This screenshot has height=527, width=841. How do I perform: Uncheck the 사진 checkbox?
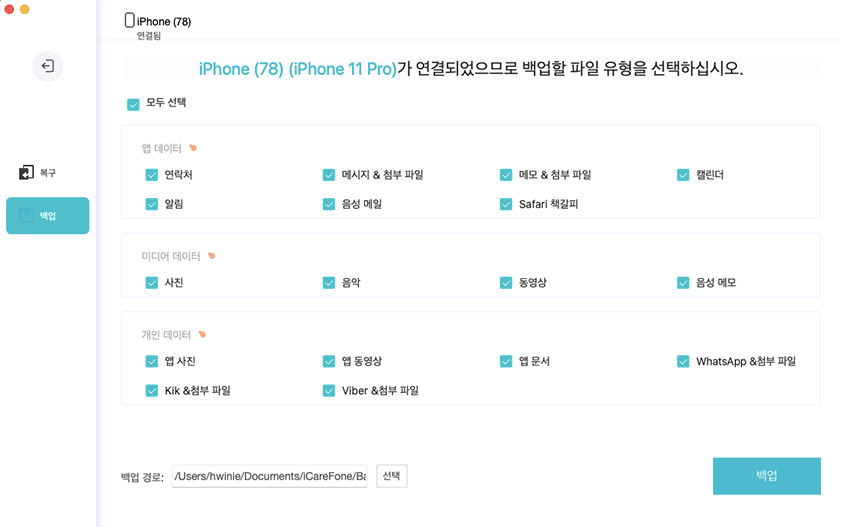click(152, 283)
